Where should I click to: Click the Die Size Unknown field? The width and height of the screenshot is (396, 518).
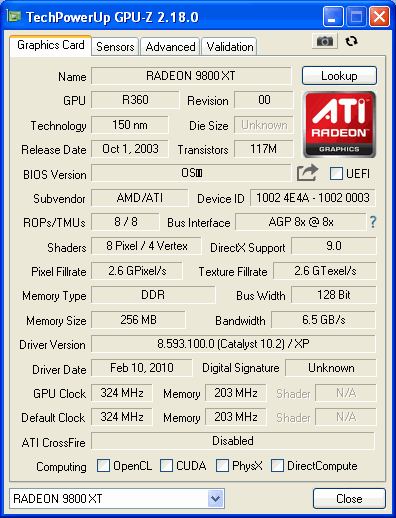tap(264, 125)
